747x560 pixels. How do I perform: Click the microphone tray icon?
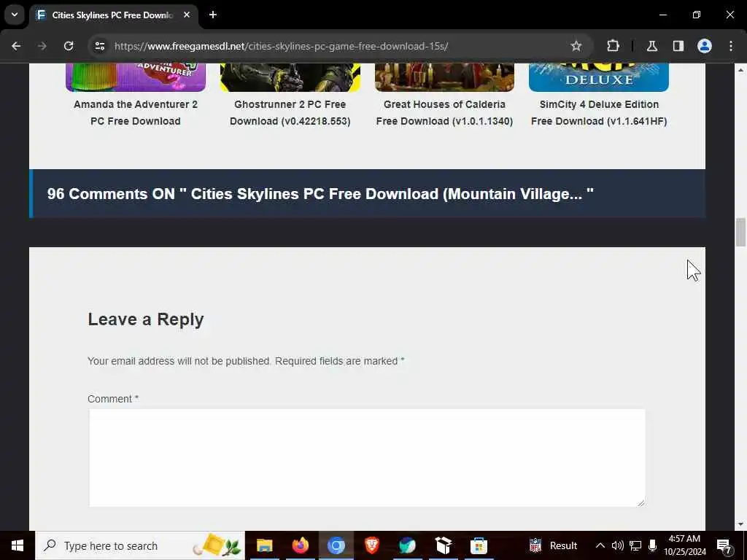653,545
